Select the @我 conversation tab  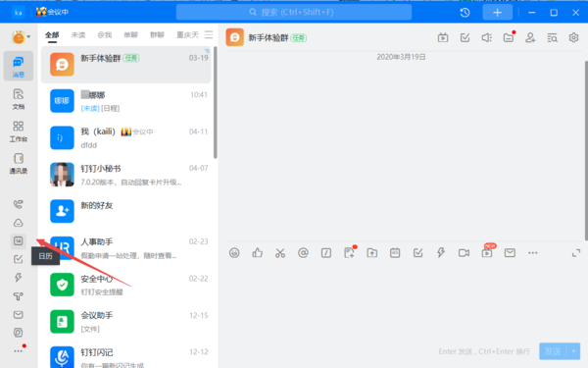click(105, 35)
